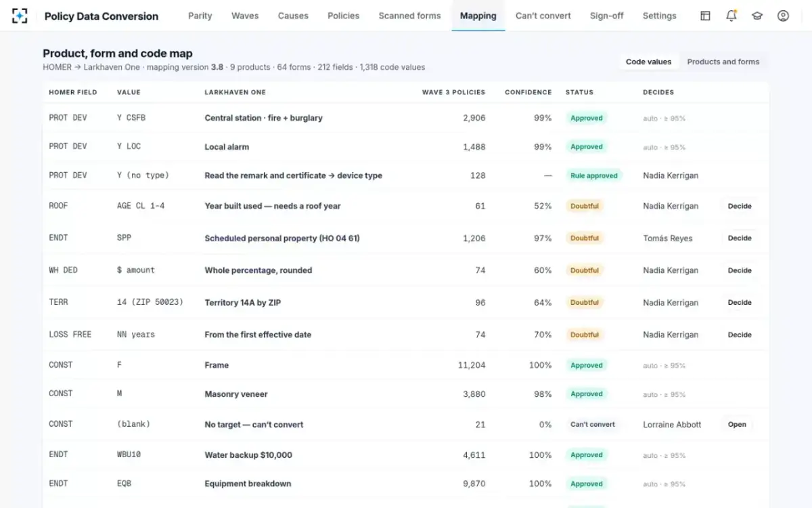Select 'Central station · fire + burglary' mapping

point(264,118)
